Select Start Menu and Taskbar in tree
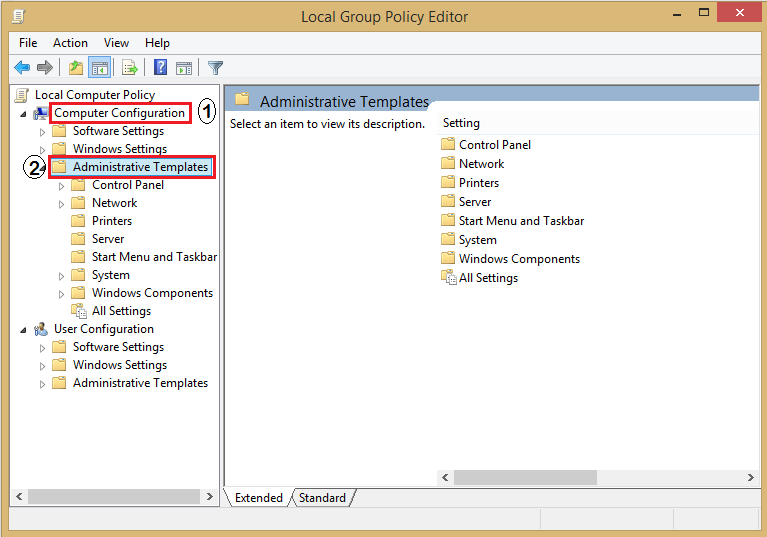This screenshot has width=767, height=537. tap(155, 257)
